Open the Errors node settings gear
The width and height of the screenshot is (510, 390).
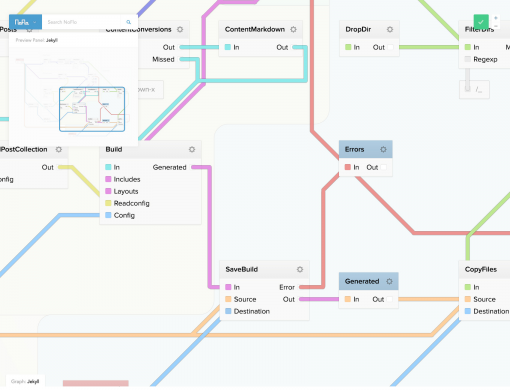[383, 149]
